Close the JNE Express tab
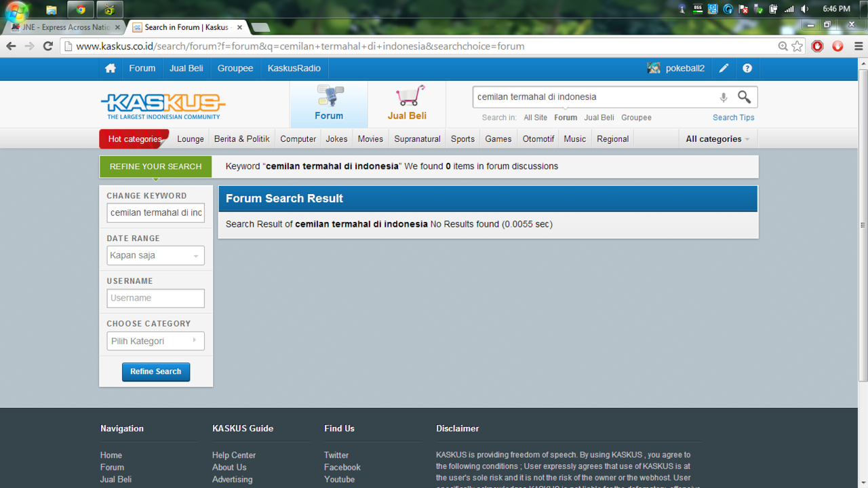This screenshot has height=488, width=868. tap(118, 27)
